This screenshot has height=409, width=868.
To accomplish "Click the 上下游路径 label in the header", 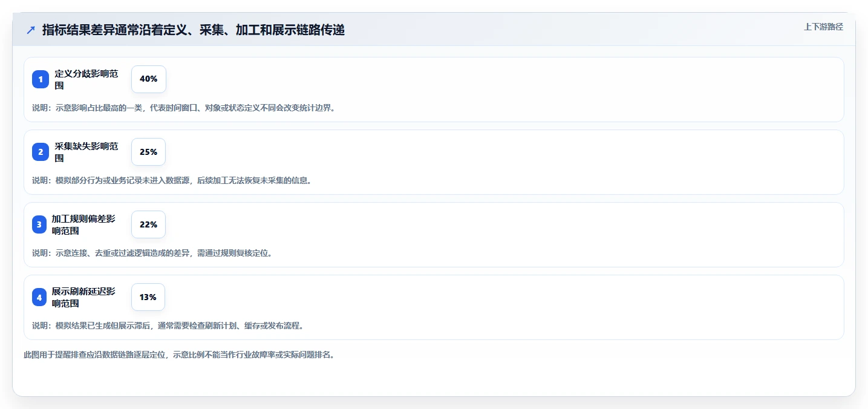I will 823,27.
